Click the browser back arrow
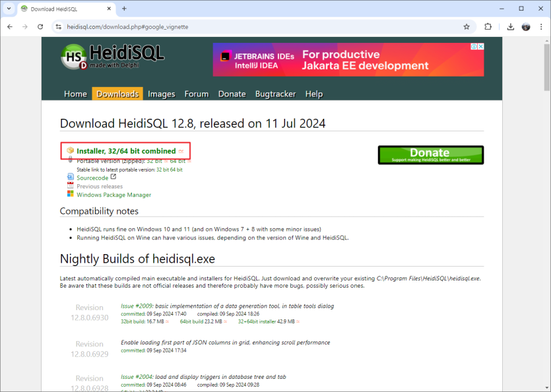This screenshot has height=392, width=551. point(10,26)
